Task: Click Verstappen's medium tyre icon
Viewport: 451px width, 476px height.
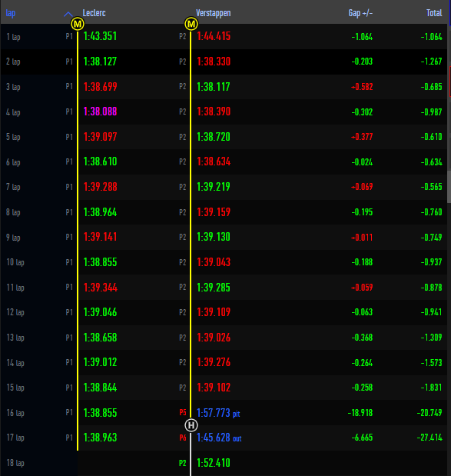Action: pos(191,24)
